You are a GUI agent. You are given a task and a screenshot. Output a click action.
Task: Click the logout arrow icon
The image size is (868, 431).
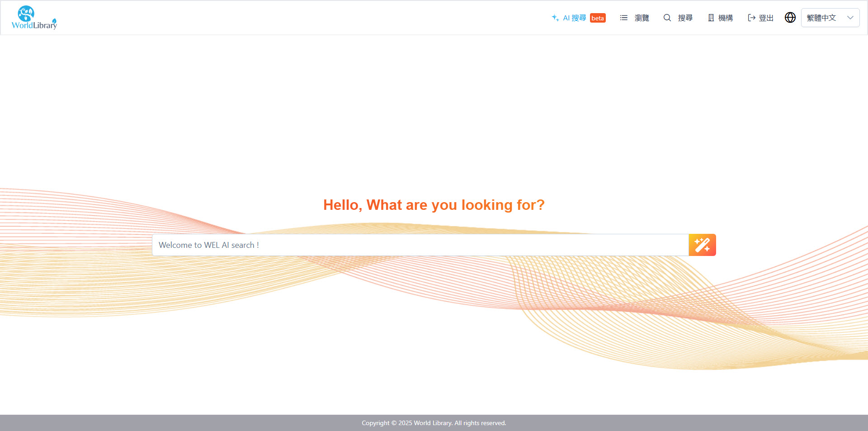751,18
